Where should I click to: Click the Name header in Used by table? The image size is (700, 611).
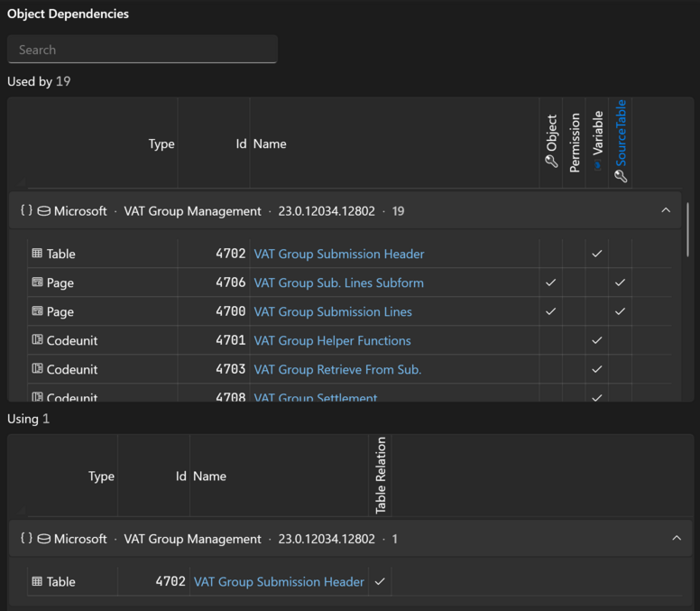pos(270,143)
